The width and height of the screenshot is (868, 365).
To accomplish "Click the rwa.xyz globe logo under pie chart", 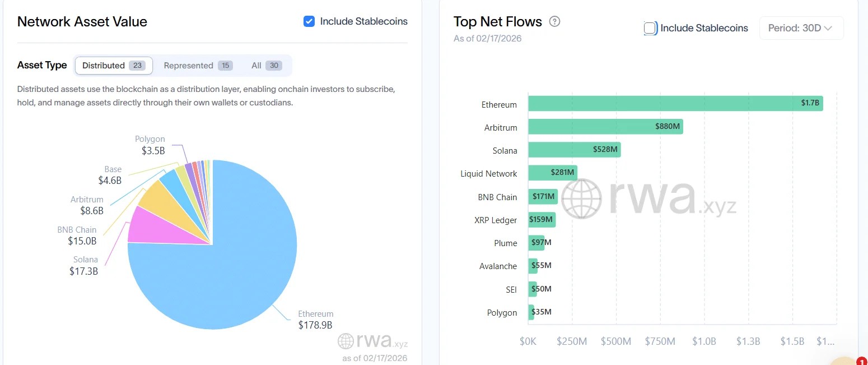I will [346, 341].
